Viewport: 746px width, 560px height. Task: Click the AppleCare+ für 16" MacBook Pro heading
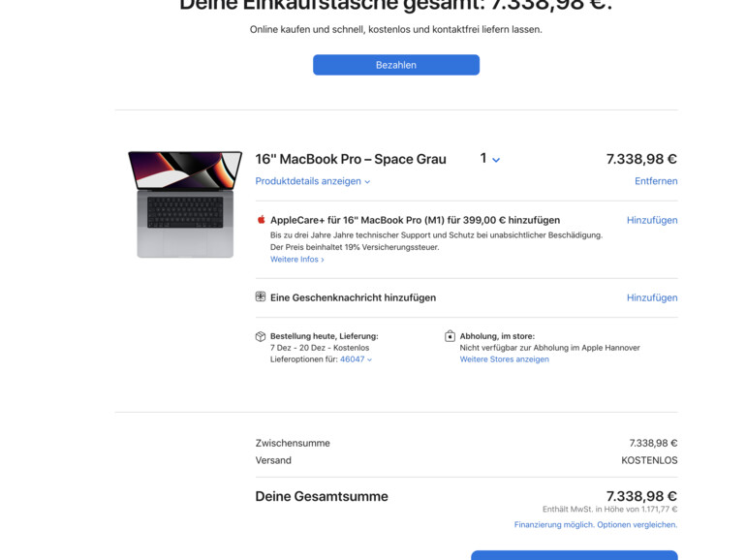(415, 220)
